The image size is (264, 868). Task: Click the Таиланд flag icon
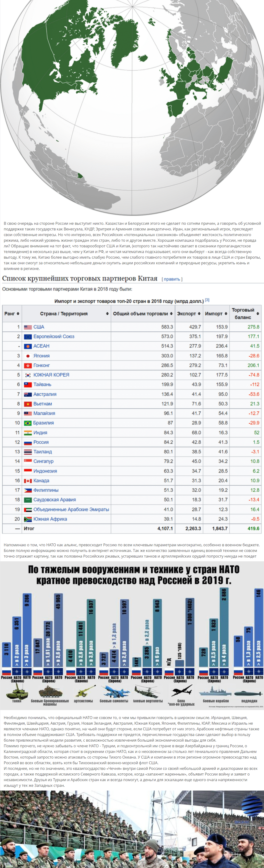(28, 451)
